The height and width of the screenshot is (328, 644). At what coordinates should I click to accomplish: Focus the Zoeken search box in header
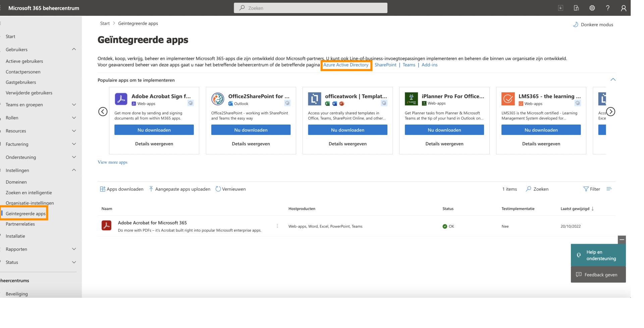point(311,8)
